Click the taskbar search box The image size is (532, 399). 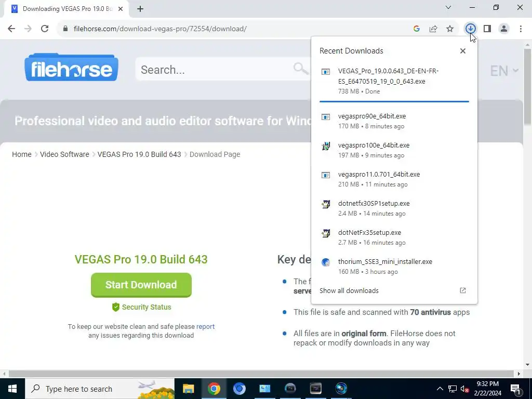pyautogui.click(x=100, y=389)
